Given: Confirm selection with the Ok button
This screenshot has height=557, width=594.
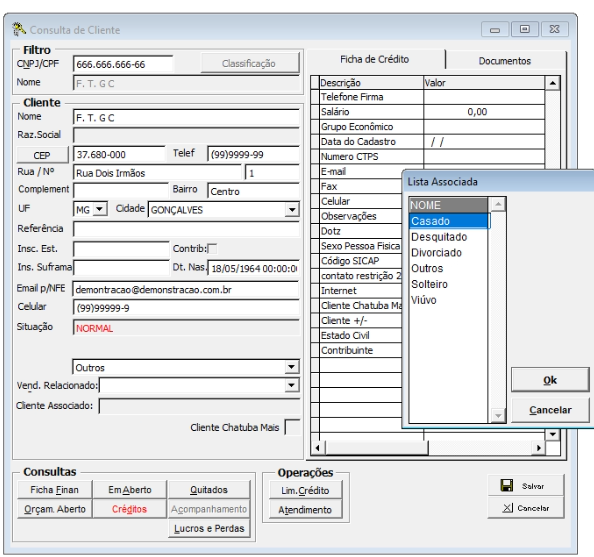Looking at the screenshot, I should [x=550, y=380].
